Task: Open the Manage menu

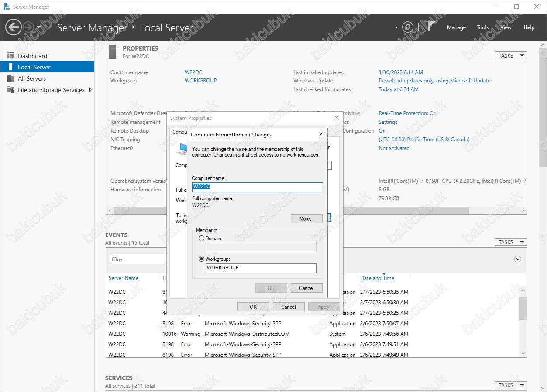Action: [x=456, y=27]
